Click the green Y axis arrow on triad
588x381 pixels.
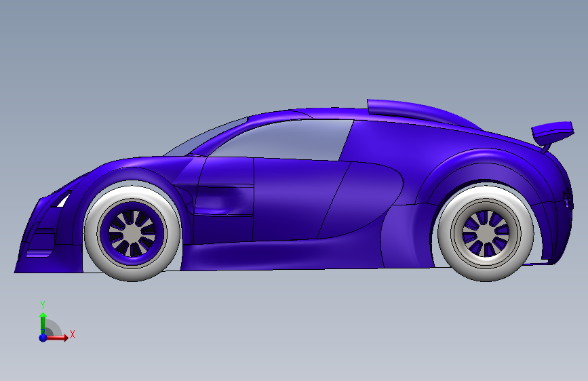click(43, 323)
